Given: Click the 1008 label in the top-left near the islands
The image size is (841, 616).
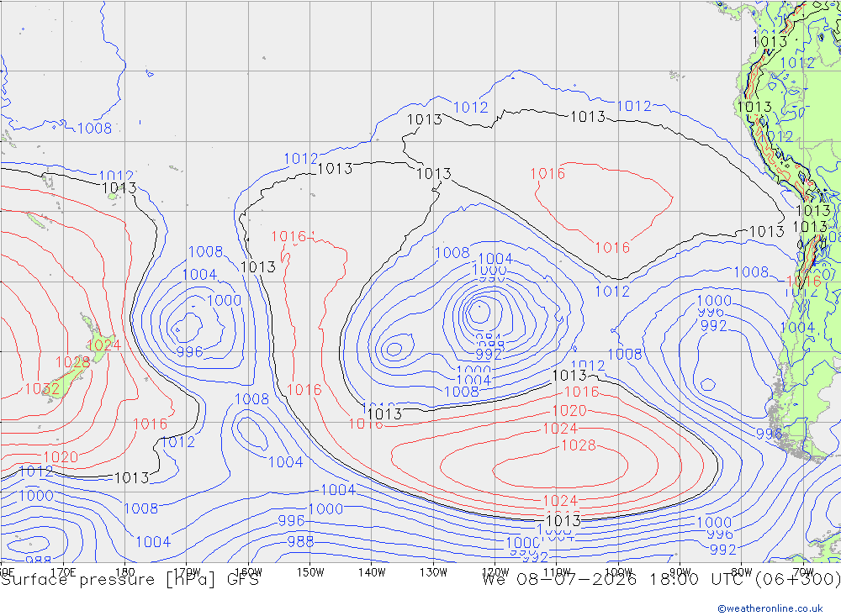Looking at the screenshot, I should 94,128.
